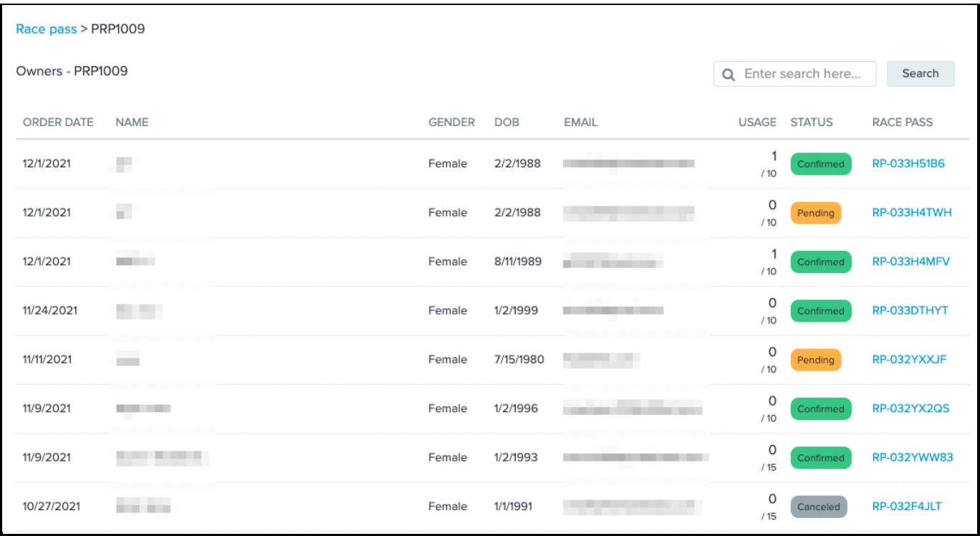980x536 pixels.
Task: Click the STATUS column header
Action: click(812, 122)
